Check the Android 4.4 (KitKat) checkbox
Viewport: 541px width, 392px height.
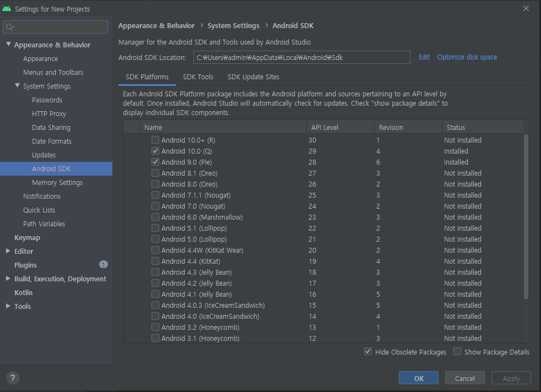click(x=155, y=262)
